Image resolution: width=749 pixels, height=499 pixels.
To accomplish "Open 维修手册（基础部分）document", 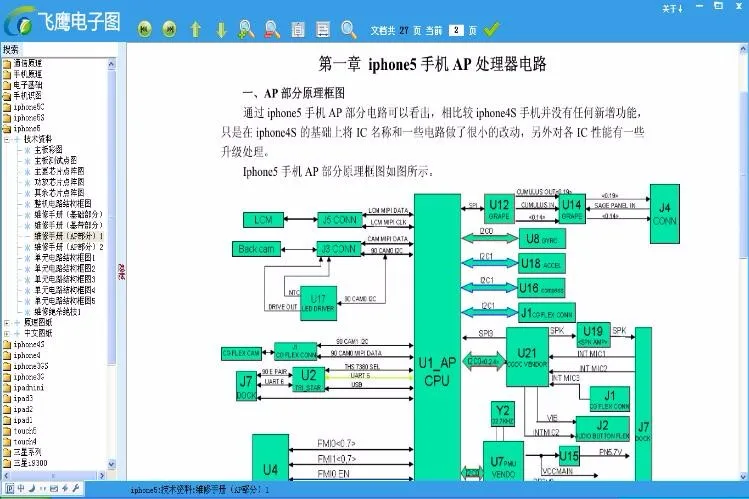I will pos(68,214).
